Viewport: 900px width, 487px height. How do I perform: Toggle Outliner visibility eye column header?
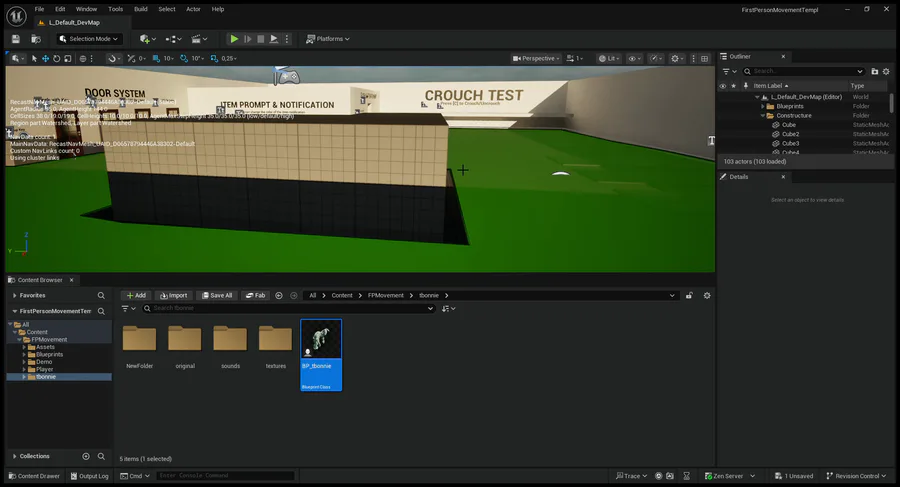[x=723, y=86]
